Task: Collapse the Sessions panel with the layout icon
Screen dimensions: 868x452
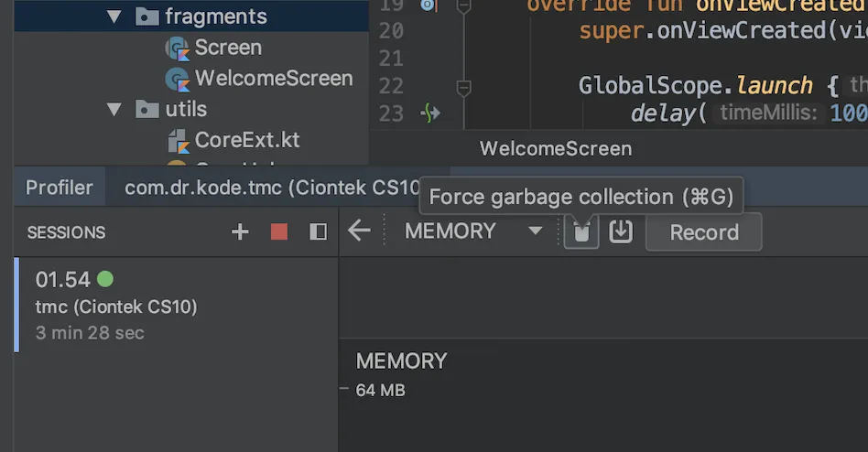Action: coord(319,231)
